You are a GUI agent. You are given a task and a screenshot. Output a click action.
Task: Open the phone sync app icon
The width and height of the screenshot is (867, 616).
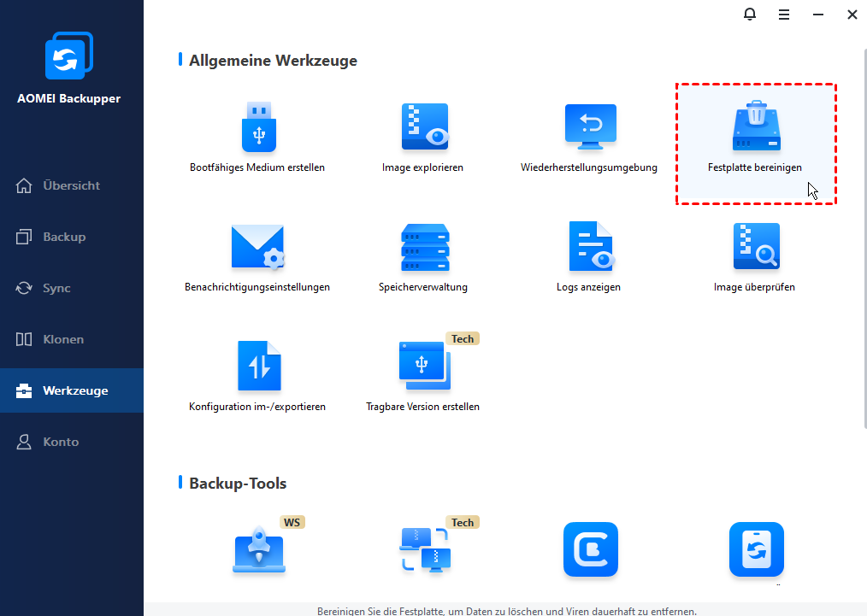757,549
